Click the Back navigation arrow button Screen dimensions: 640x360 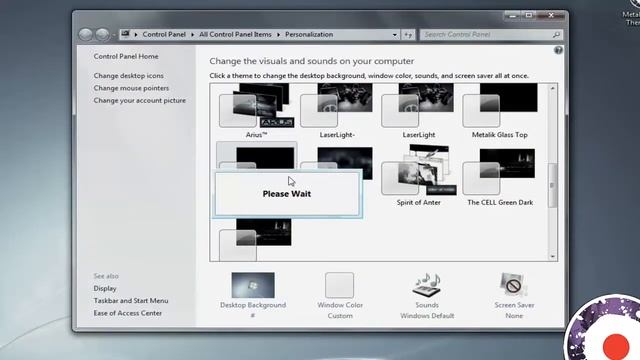pyautogui.click(x=86, y=35)
